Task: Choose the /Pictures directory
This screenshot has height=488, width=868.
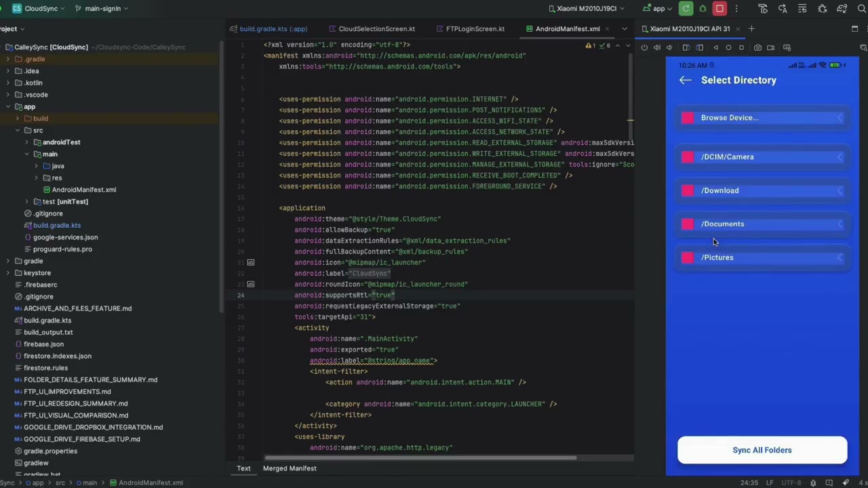Action: click(762, 258)
